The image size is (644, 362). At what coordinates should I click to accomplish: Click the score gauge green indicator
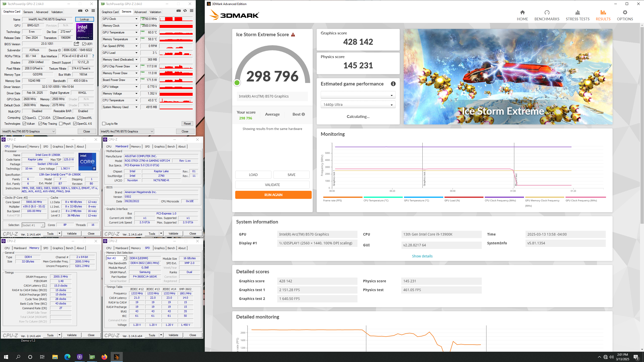(x=237, y=83)
